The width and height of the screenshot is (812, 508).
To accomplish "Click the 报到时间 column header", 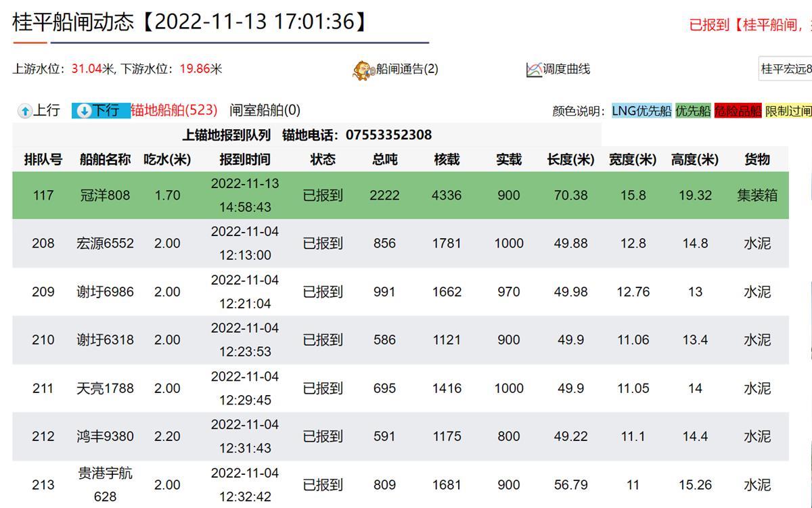I will click(x=244, y=160).
